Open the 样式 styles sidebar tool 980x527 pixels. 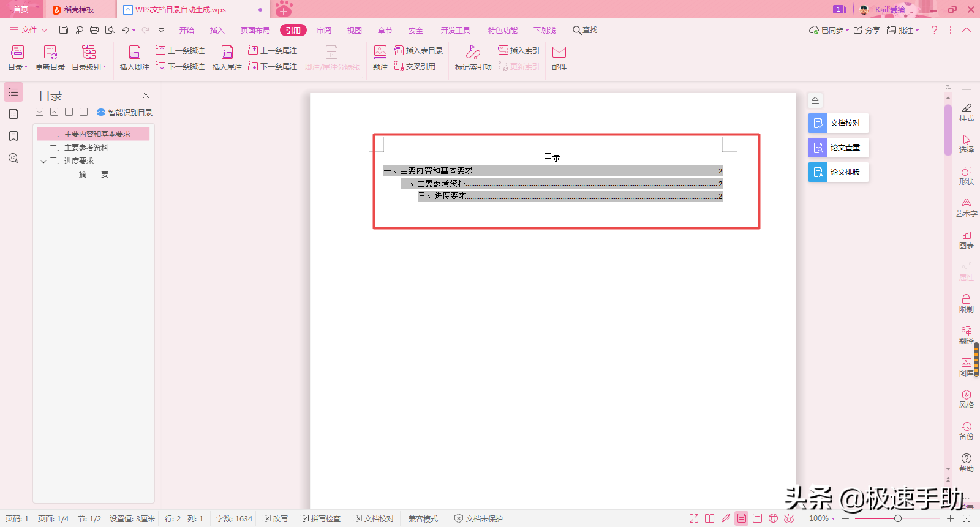coord(967,112)
